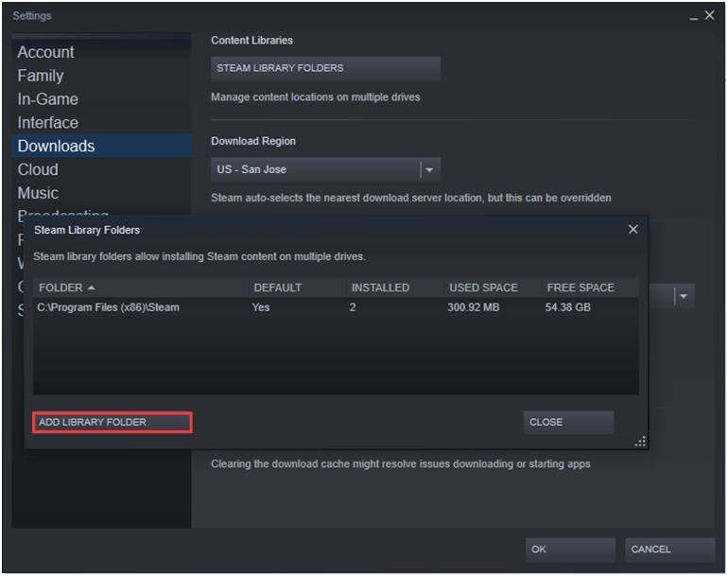
Task: Click the Close button in the dialog
Action: [568, 422]
